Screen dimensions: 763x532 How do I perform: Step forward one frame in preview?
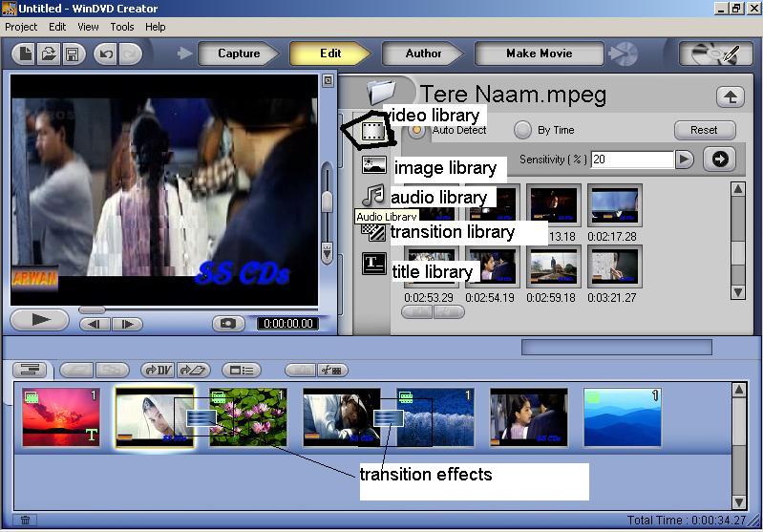pos(127,324)
